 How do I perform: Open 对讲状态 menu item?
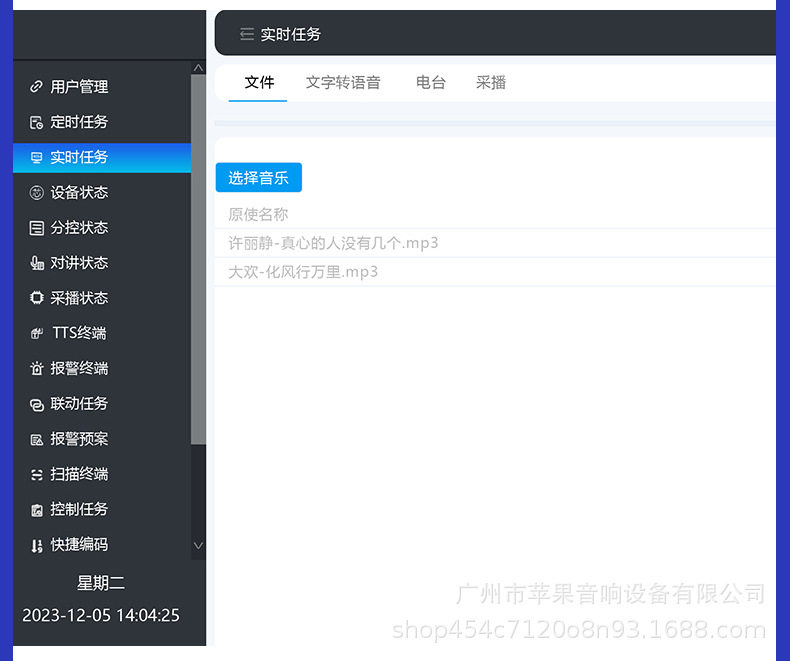coord(102,263)
